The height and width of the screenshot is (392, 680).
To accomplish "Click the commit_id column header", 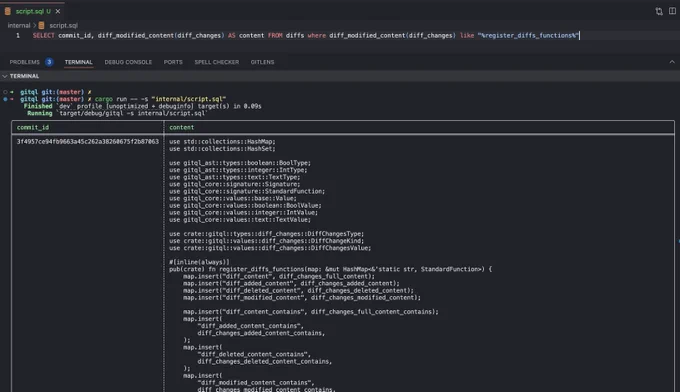I will coord(33,127).
